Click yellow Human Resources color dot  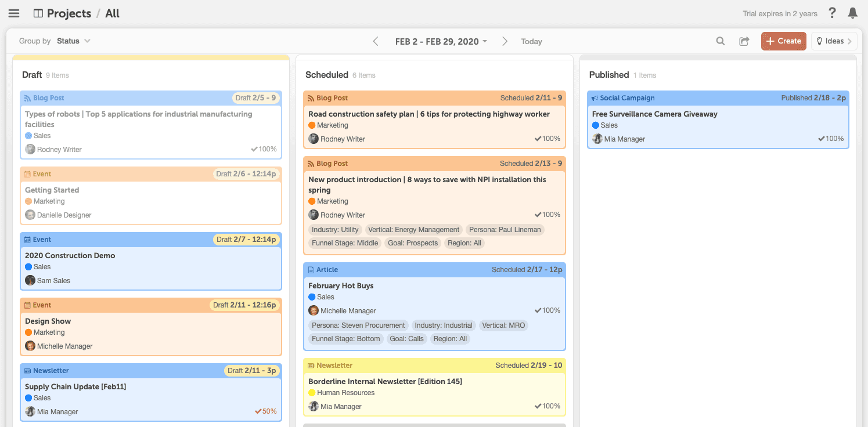pyautogui.click(x=312, y=393)
